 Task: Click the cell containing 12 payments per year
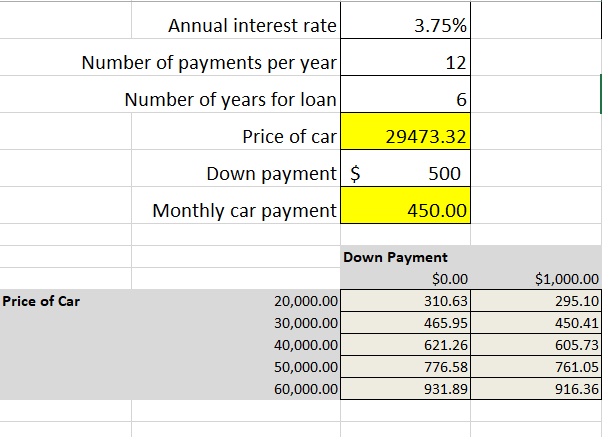point(406,62)
